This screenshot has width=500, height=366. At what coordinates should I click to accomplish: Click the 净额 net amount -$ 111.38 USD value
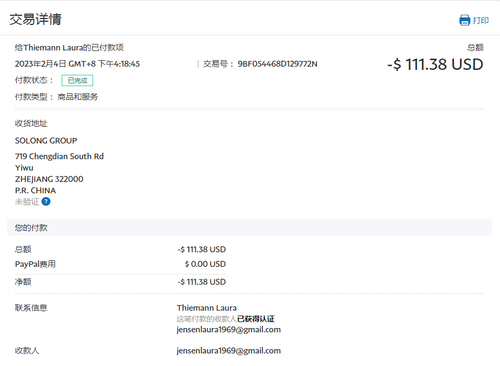pyautogui.click(x=202, y=282)
